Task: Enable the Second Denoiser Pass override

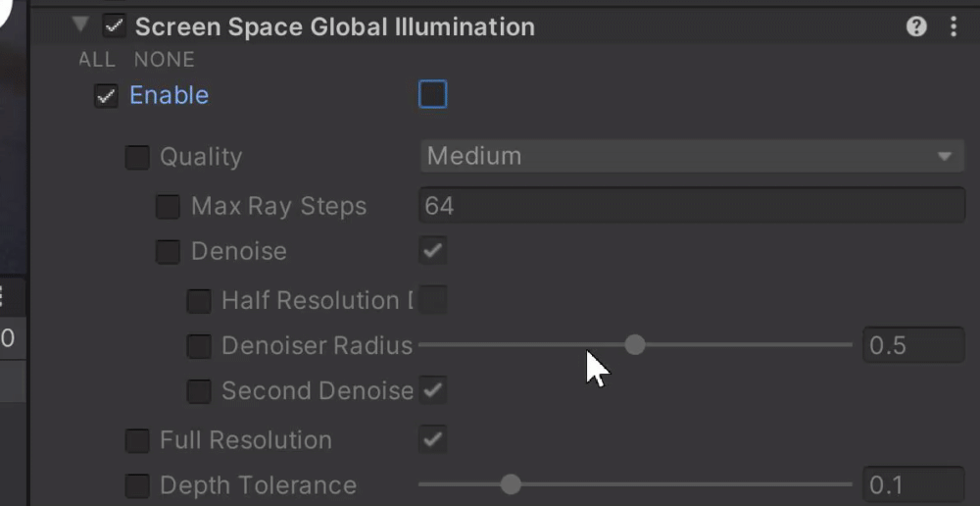Action: click(x=199, y=391)
